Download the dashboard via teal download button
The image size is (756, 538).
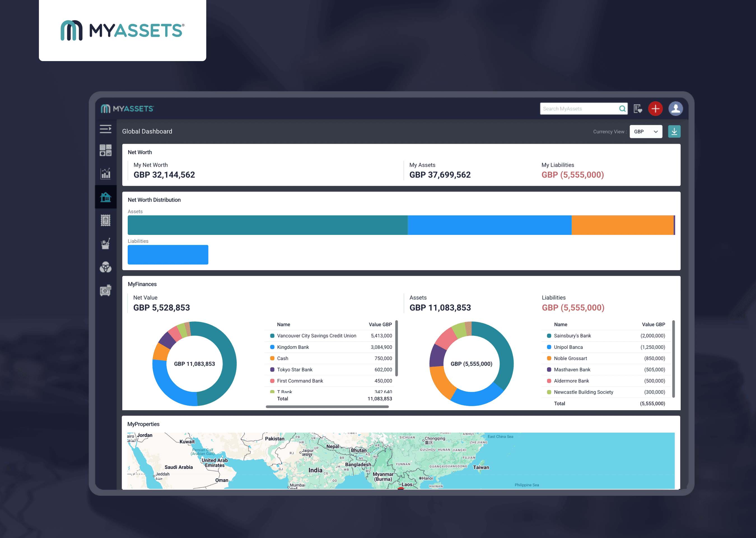[674, 131]
